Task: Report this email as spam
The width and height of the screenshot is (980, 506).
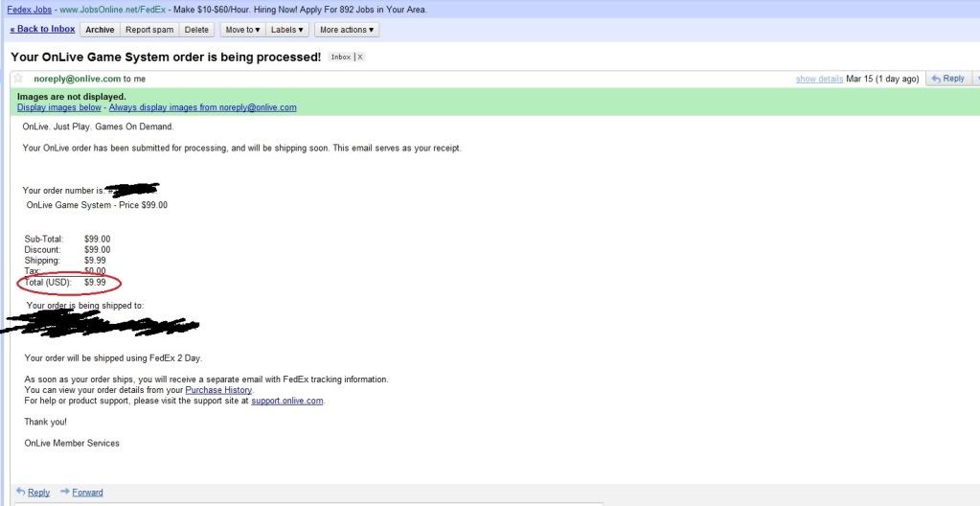Action: [149, 30]
